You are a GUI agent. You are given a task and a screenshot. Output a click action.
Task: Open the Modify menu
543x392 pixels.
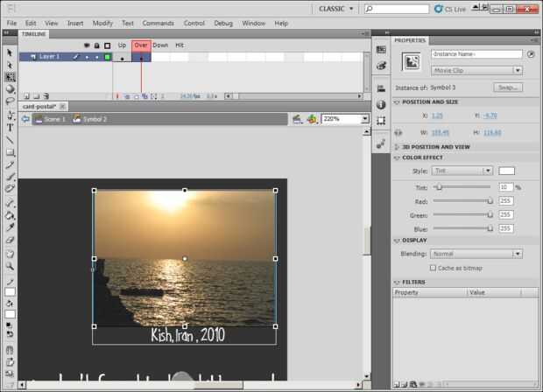(102, 23)
